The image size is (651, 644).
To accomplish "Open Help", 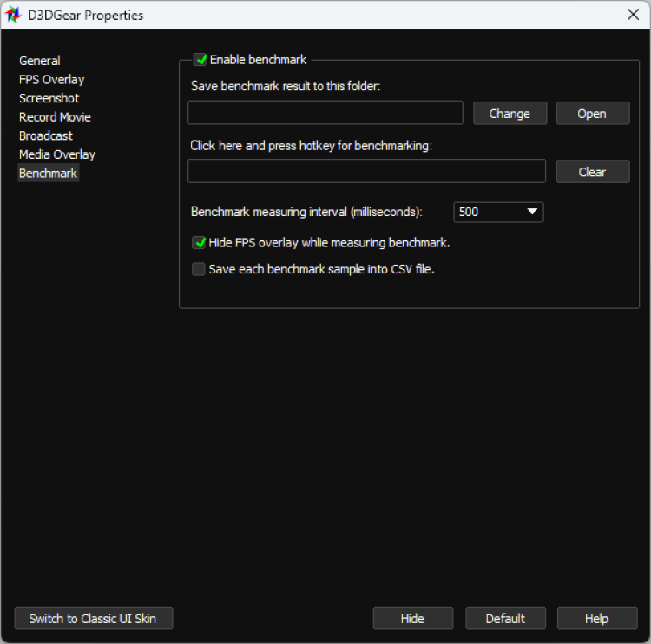I will coord(597,618).
